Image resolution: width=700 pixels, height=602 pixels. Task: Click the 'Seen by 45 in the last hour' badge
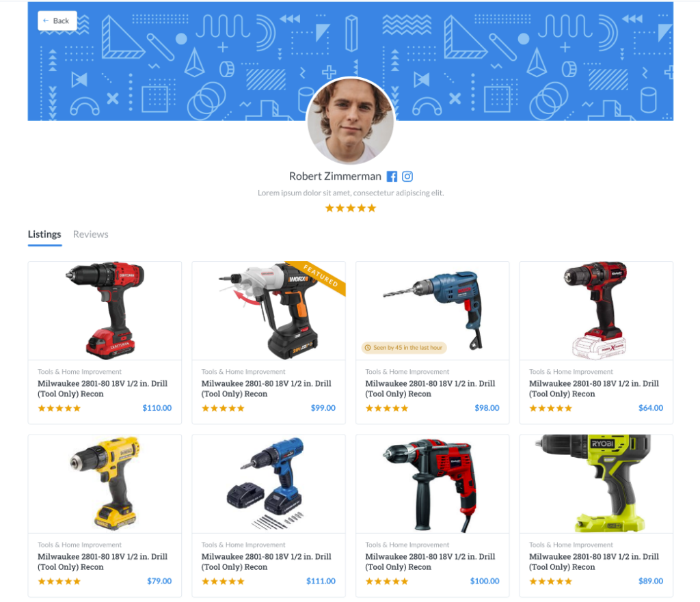coord(404,348)
